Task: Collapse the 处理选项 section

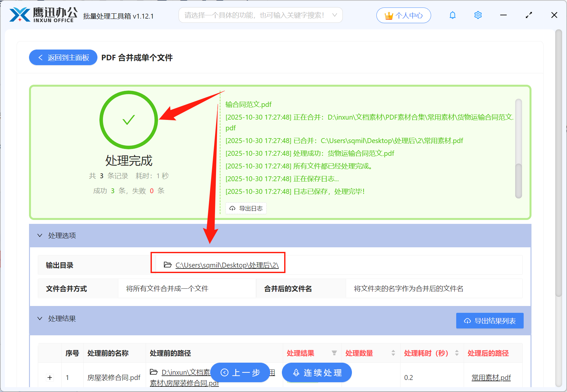Action: pos(40,235)
